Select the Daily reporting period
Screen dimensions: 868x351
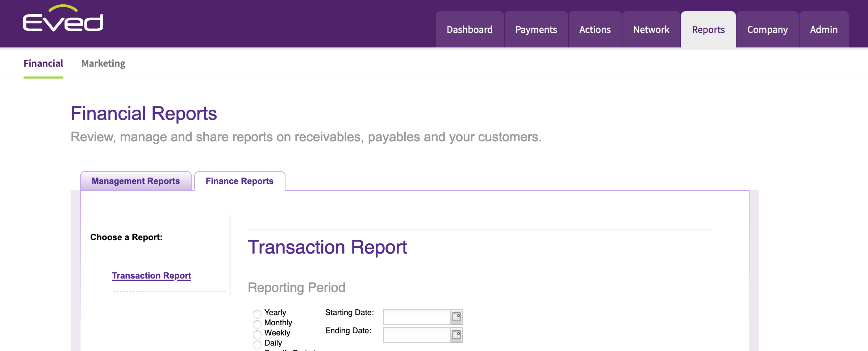click(x=257, y=344)
